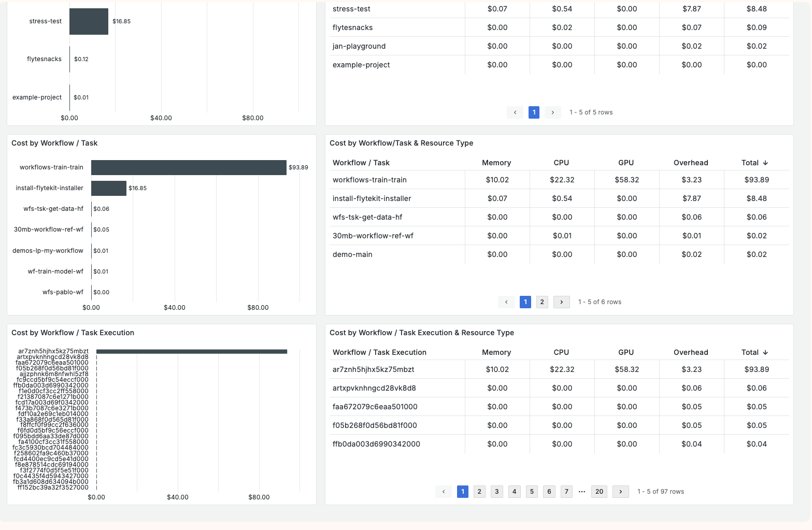Click pagination ellipsis in Task Execution table
812x530 pixels.
(582, 492)
